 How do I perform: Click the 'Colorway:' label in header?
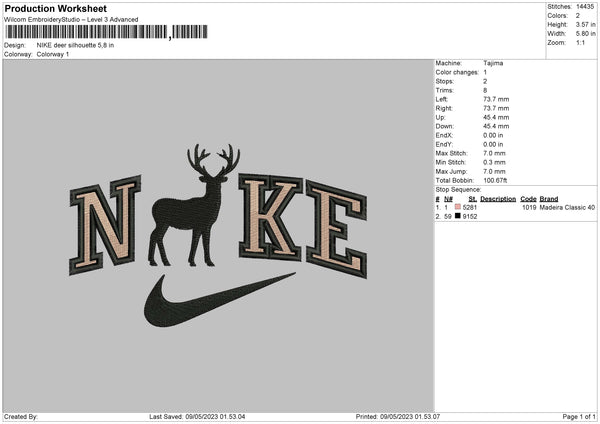pos(18,54)
